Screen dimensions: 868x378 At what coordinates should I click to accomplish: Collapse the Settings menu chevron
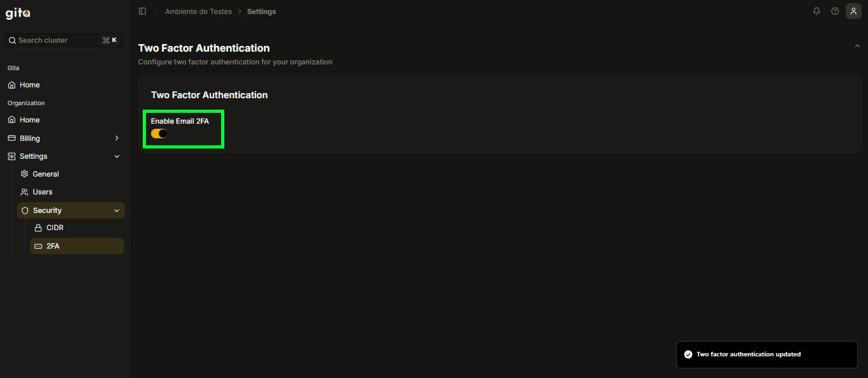coord(117,156)
